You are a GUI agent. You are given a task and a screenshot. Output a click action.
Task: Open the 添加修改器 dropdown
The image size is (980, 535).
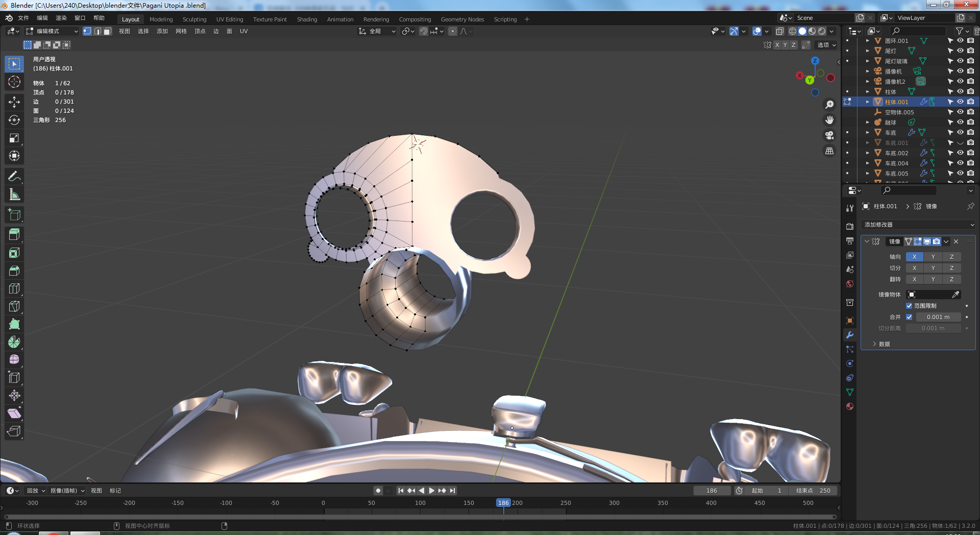tap(918, 225)
